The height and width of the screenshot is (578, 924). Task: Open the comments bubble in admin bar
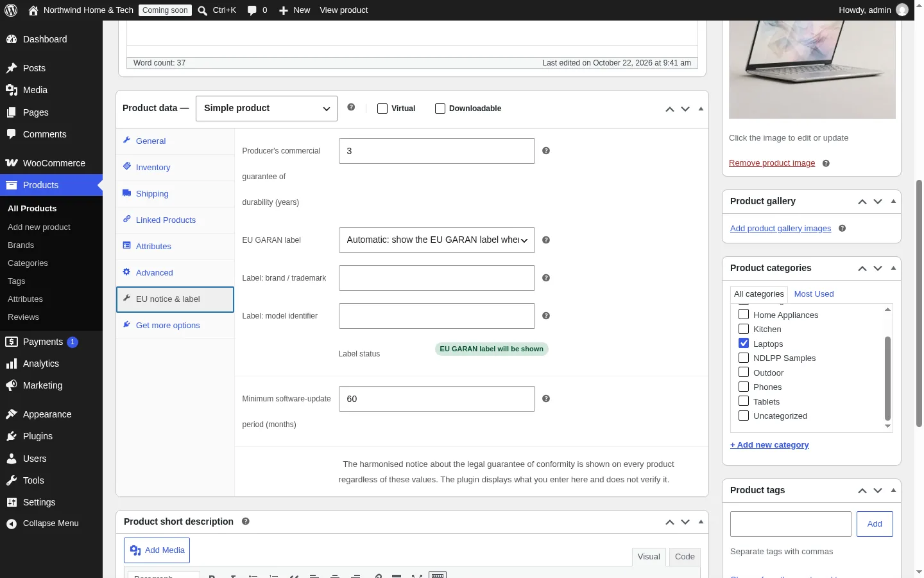tap(257, 10)
